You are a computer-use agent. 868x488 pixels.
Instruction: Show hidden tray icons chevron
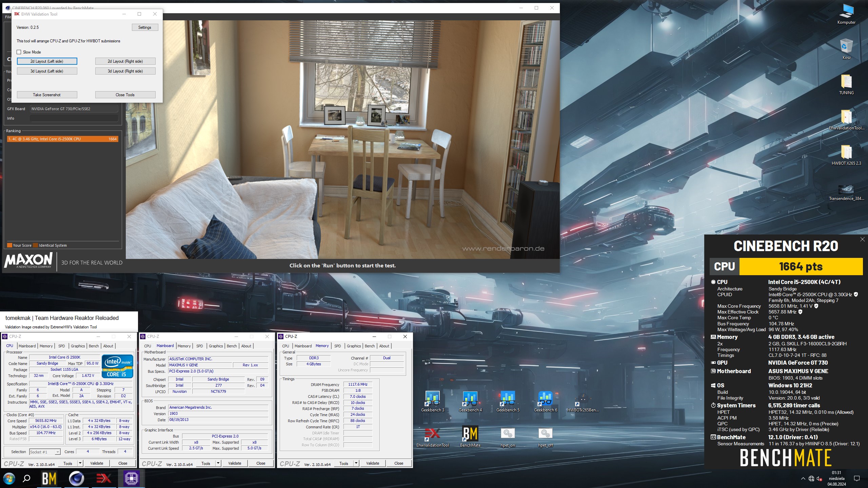click(x=803, y=479)
